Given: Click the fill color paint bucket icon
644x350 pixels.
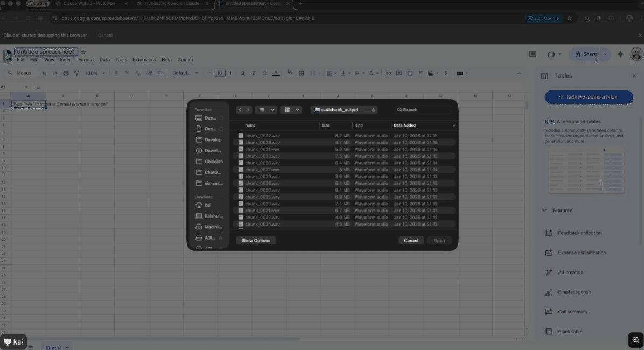Looking at the screenshot, I should coord(290,73).
